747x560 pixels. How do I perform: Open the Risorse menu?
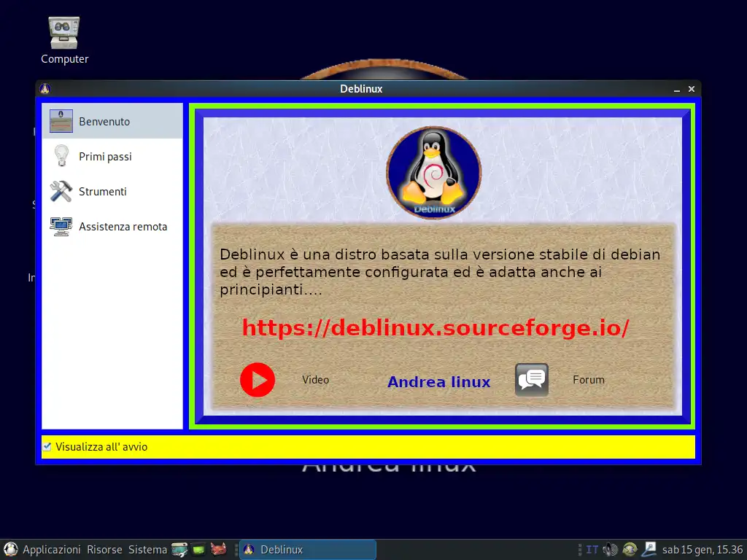[104, 550]
